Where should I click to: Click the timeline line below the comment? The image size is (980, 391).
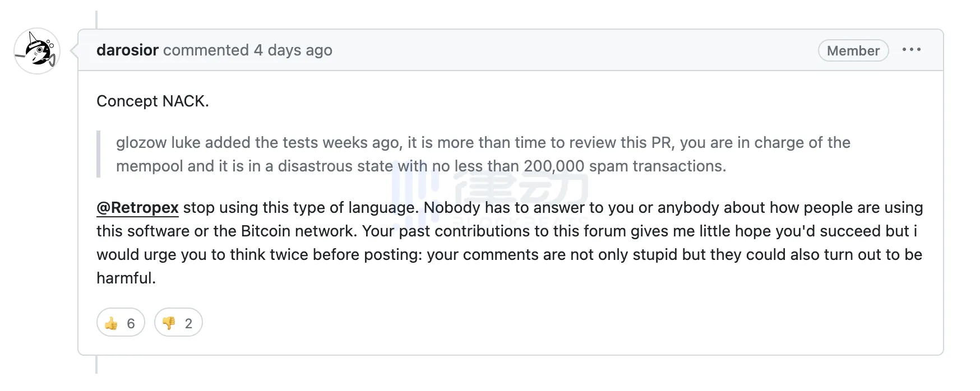coord(96,365)
